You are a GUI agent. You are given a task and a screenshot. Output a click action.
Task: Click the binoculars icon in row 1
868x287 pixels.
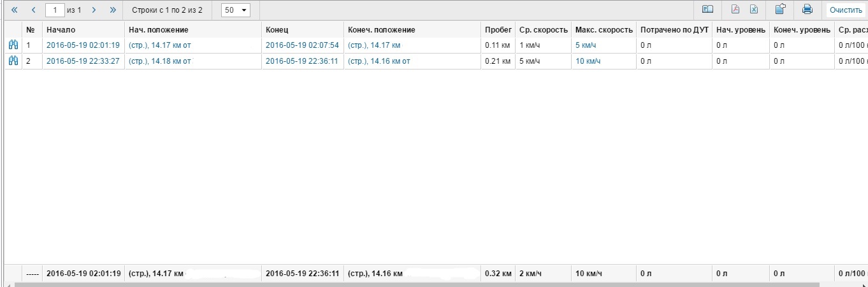click(x=13, y=45)
